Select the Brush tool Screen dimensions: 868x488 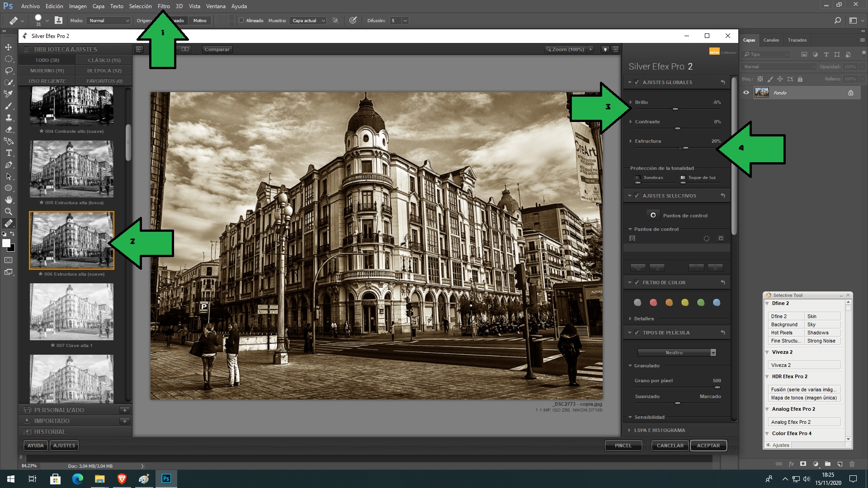(9, 106)
